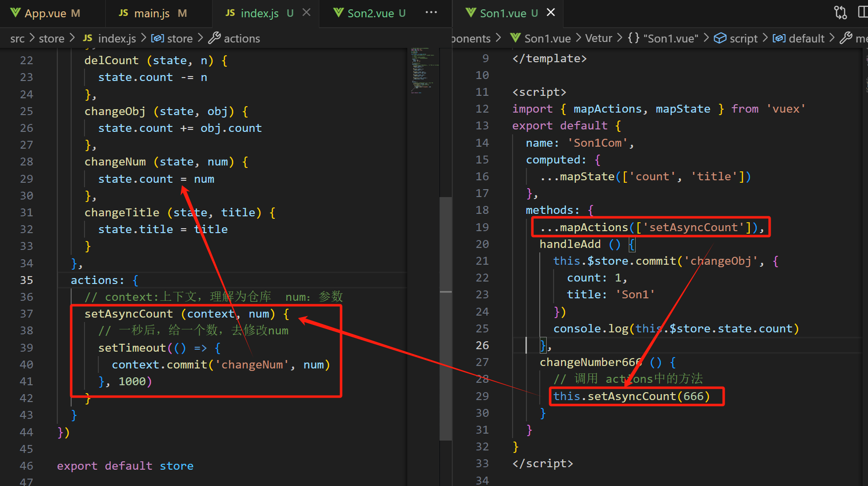Click the Vue icon on App.vue tab
Image resolution: width=868 pixels, height=486 pixels.
coord(15,13)
